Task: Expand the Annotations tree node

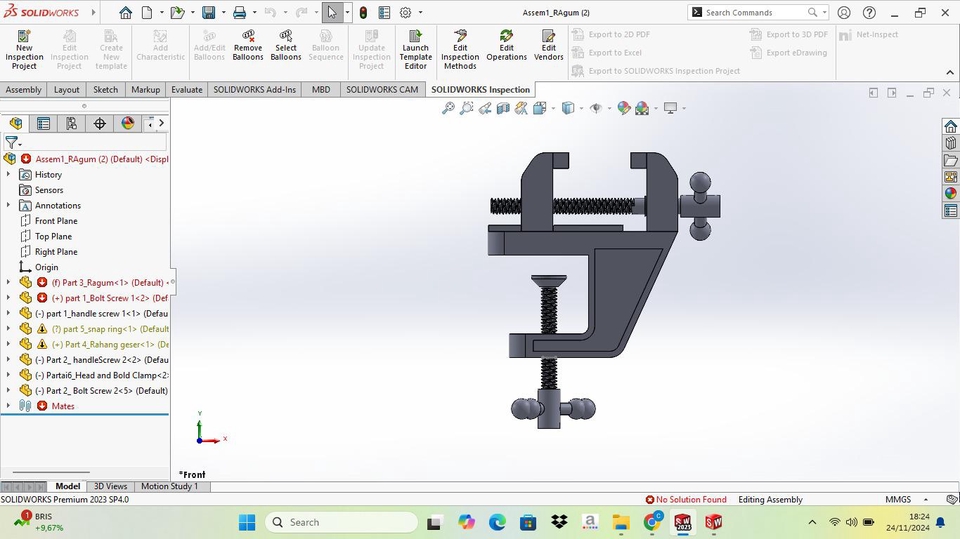Action: [x=8, y=205]
